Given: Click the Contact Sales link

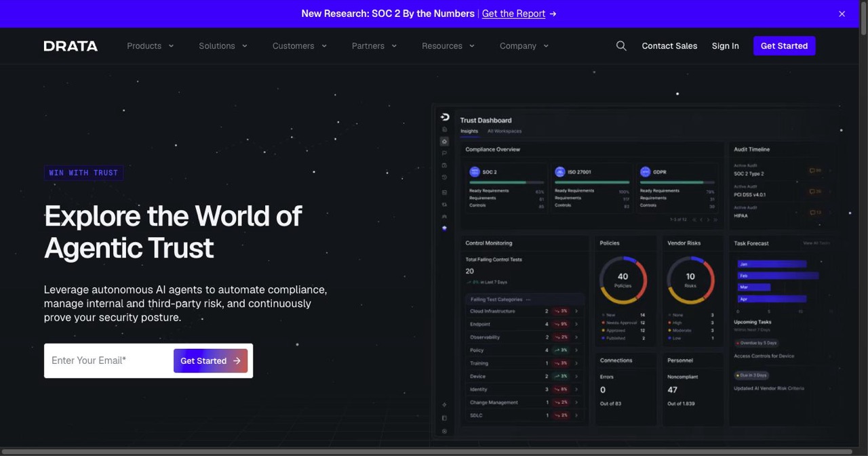Looking at the screenshot, I should [x=669, y=46].
